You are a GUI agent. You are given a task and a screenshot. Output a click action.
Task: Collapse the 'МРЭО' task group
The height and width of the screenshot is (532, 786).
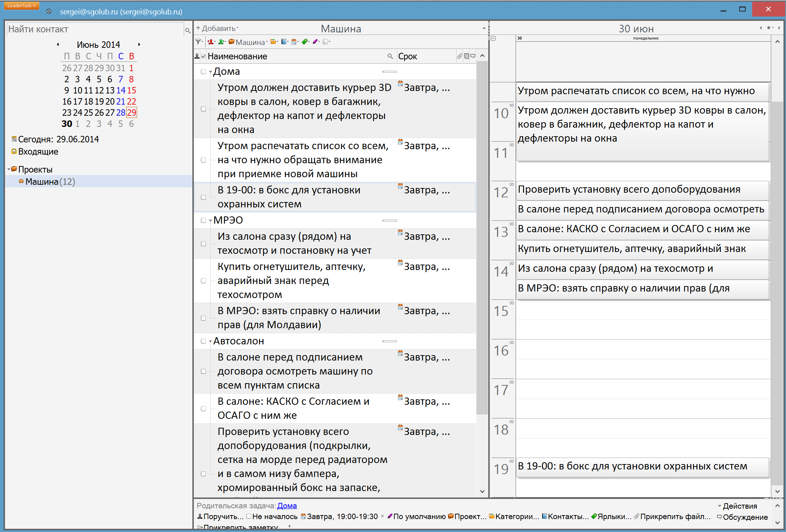(x=211, y=220)
